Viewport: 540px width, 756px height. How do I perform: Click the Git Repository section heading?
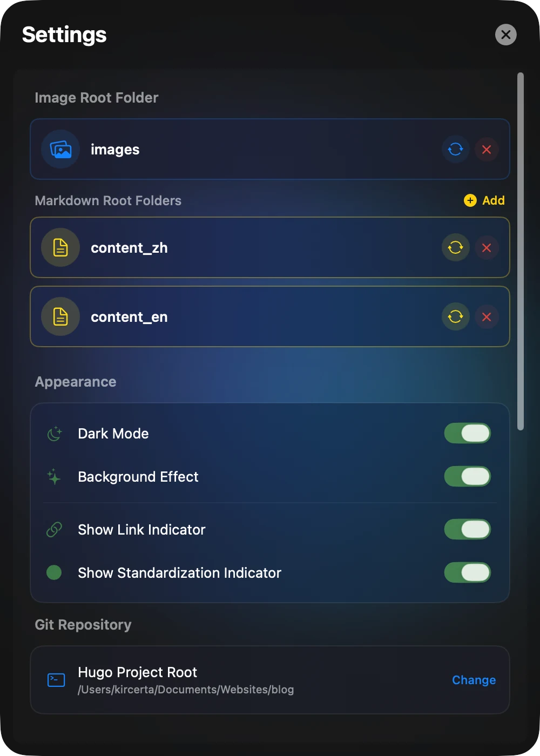(x=83, y=625)
